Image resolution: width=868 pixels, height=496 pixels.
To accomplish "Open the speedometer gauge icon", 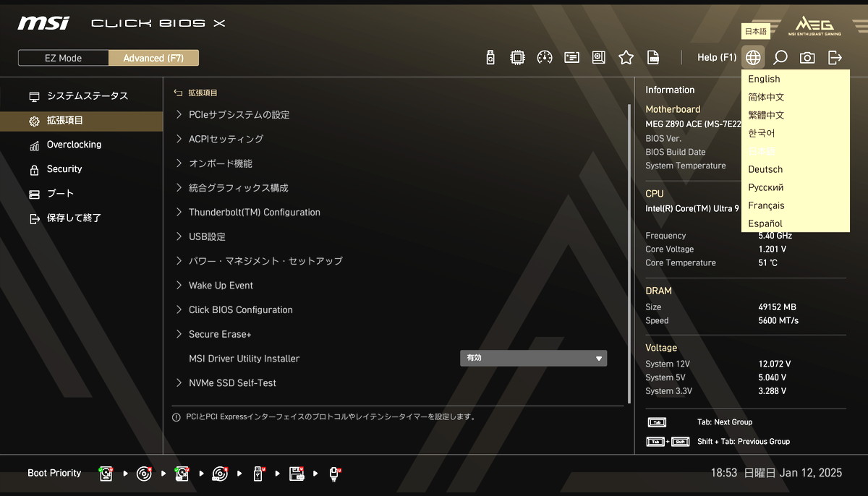I will (x=545, y=58).
